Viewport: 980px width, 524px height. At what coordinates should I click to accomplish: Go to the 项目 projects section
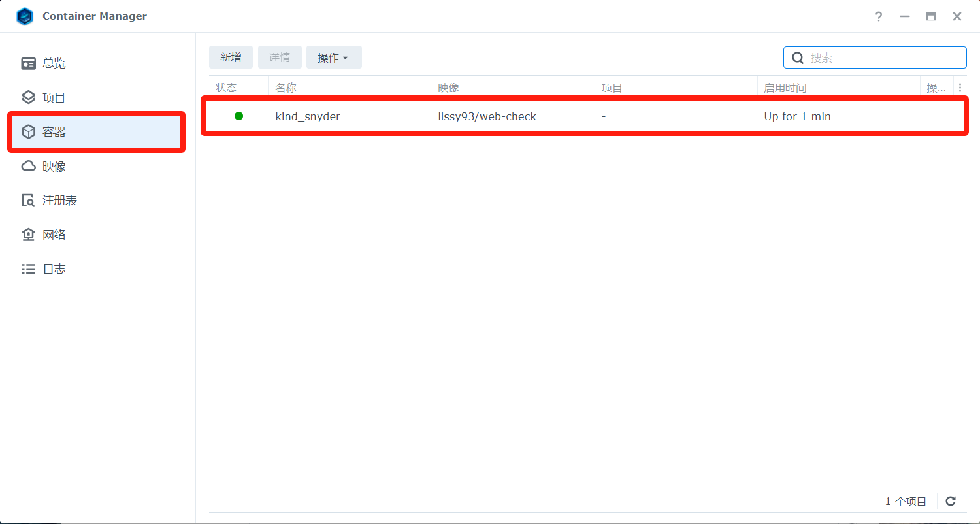tap(54, 98)
